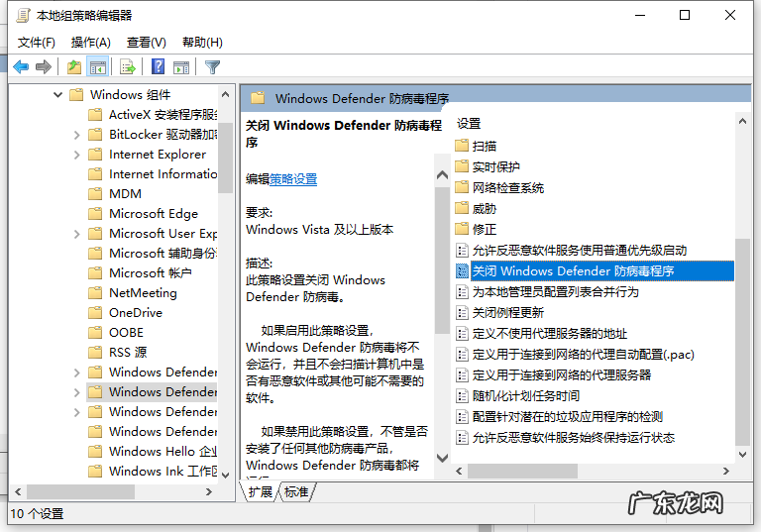Go up one level folder icon

(74, 67)
